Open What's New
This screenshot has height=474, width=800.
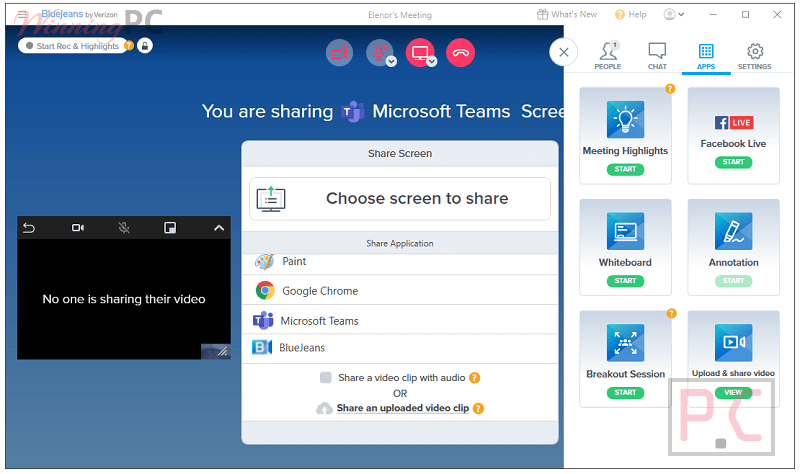[x=567, y=15]
